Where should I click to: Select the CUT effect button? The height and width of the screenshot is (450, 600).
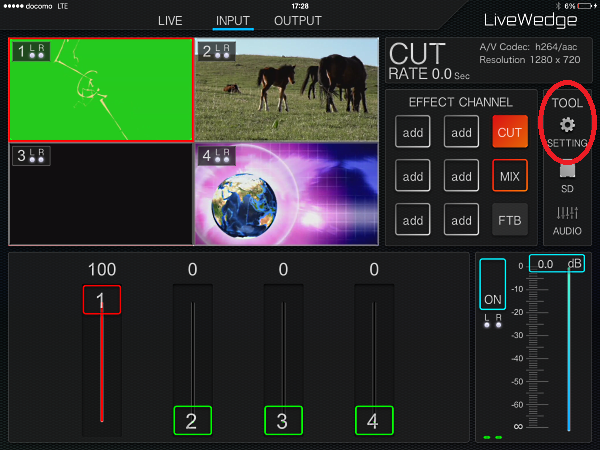pos(510,132)
